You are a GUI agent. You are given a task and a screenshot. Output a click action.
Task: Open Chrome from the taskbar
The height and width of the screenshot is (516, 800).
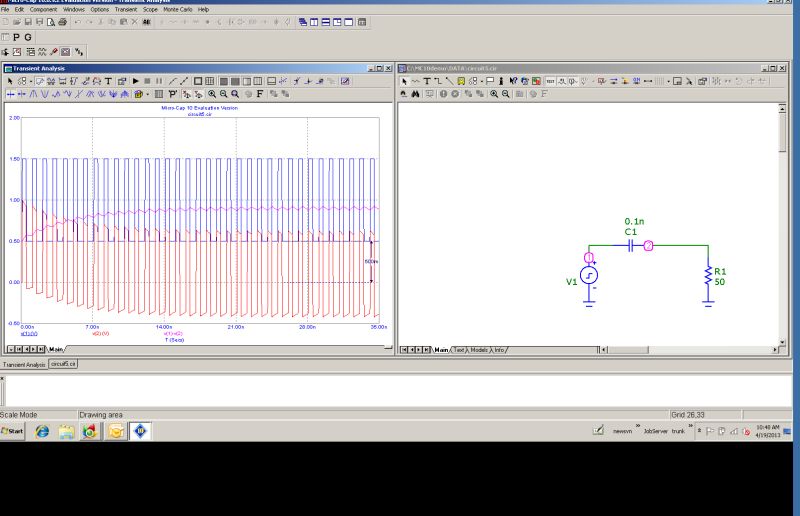tap(90, 432)
